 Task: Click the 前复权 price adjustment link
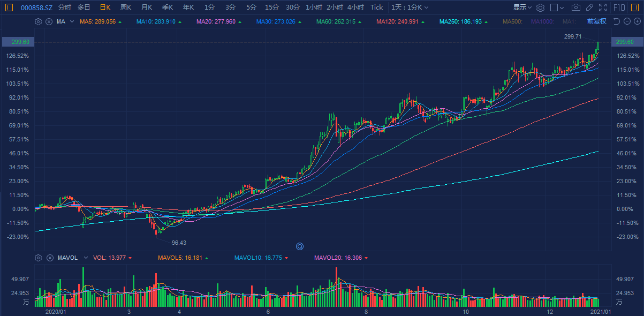tap(596, 21)
